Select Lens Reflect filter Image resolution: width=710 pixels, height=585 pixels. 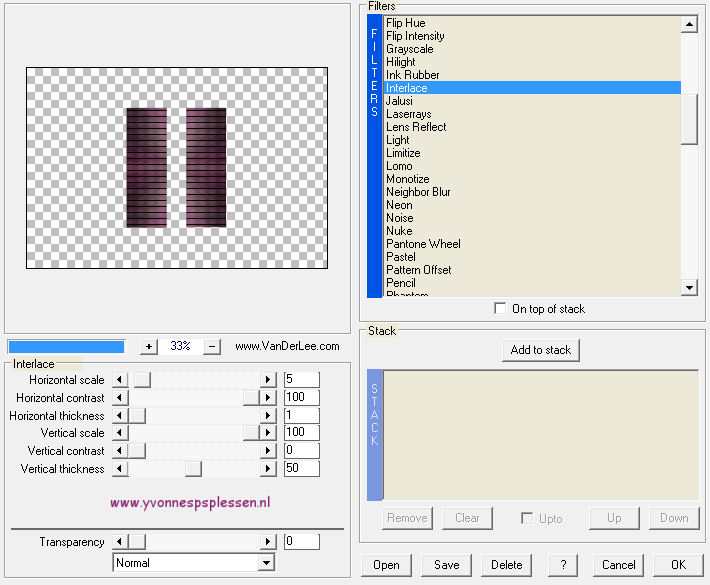click(x=532, y=127)
